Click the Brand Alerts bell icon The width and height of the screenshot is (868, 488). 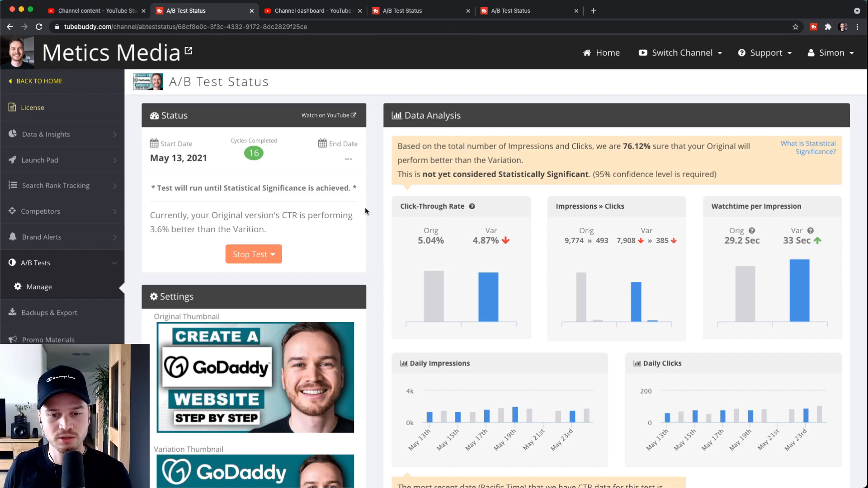[13, 236]
